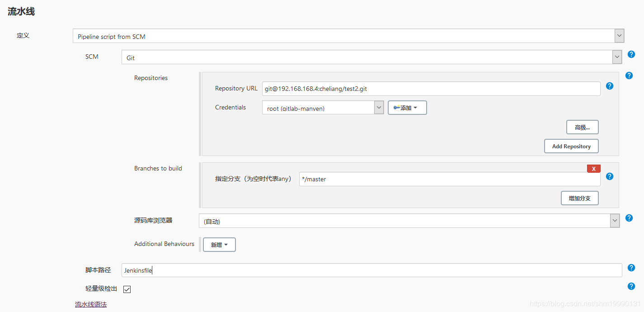
Task: Show help for the branch specifier field
Action: 610,176
